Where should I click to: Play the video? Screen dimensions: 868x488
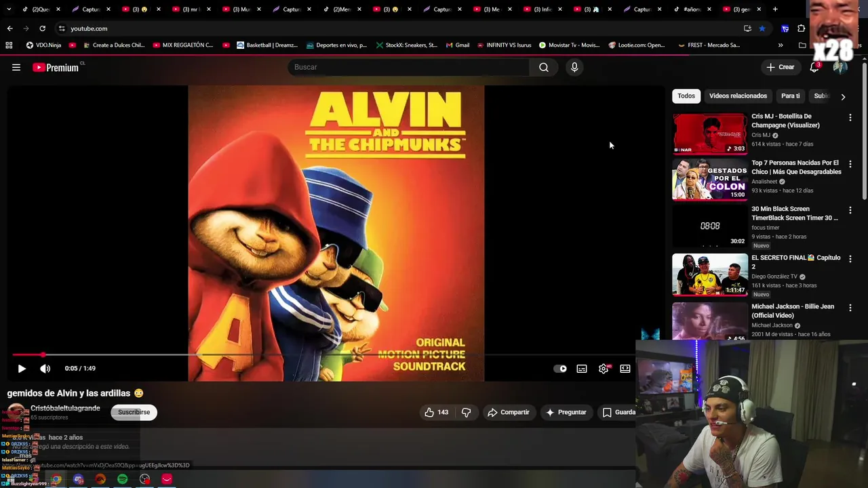(x=22, y=369)
